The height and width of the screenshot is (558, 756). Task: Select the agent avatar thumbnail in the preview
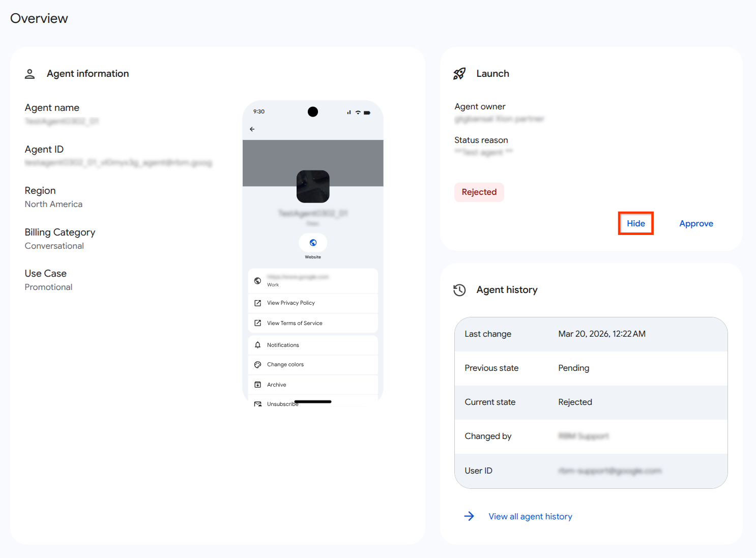[313, 187]
